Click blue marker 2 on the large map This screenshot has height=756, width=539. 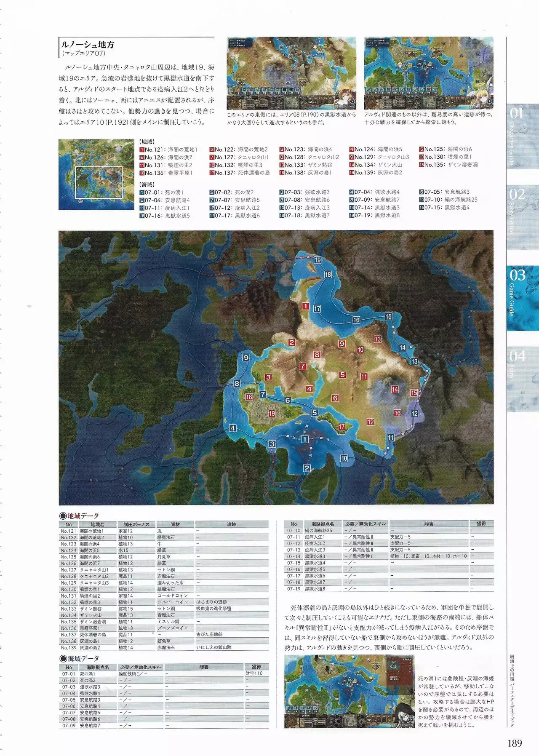[307, 468]
